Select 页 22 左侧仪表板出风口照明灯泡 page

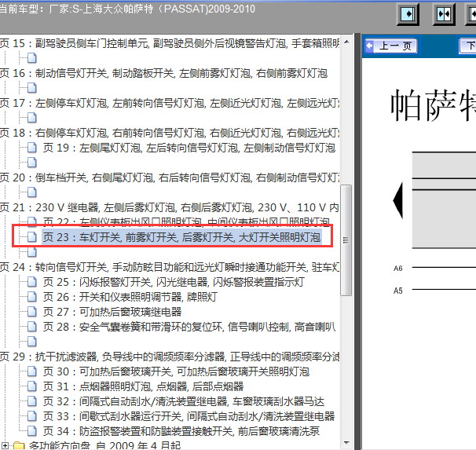(186, 221)
